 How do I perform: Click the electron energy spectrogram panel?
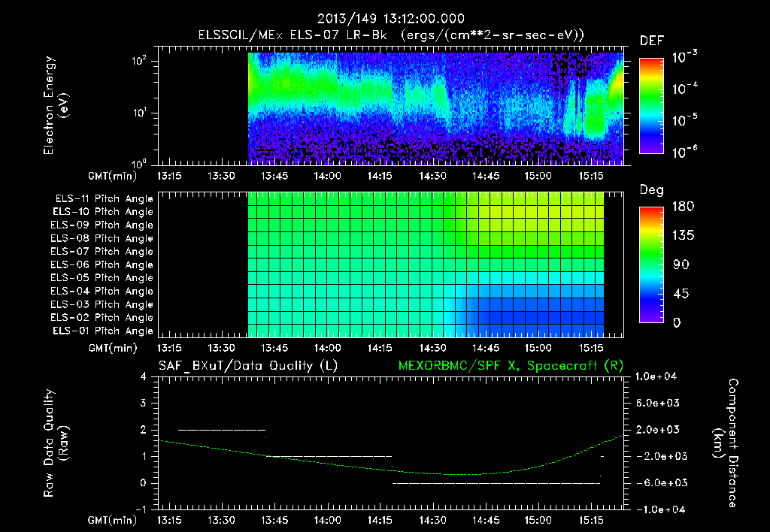pos(390,105)
